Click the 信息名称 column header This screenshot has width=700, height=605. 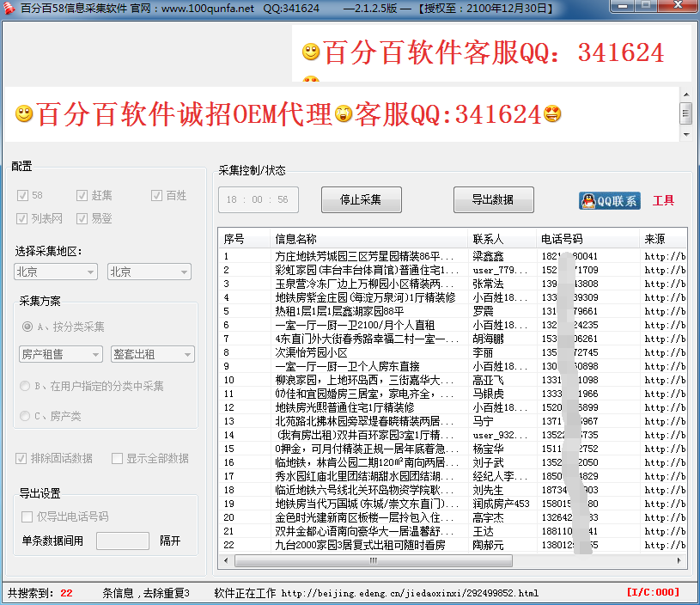(368, 239)
